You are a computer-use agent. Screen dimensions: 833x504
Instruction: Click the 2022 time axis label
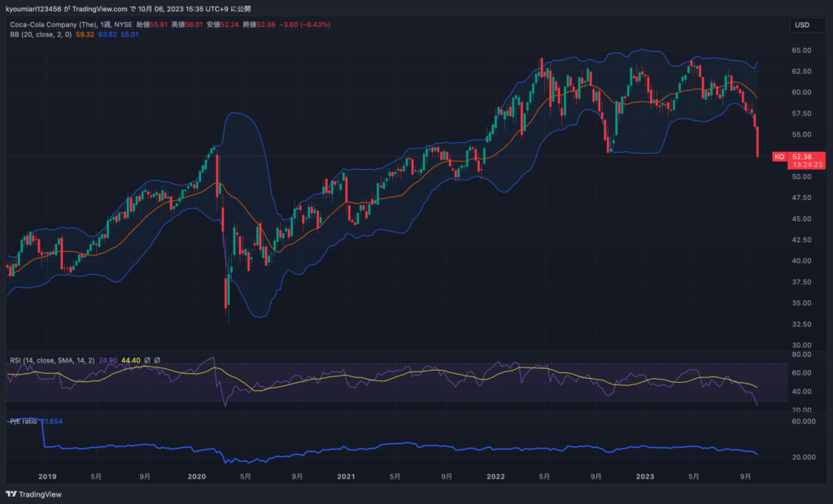click(495, 476)
